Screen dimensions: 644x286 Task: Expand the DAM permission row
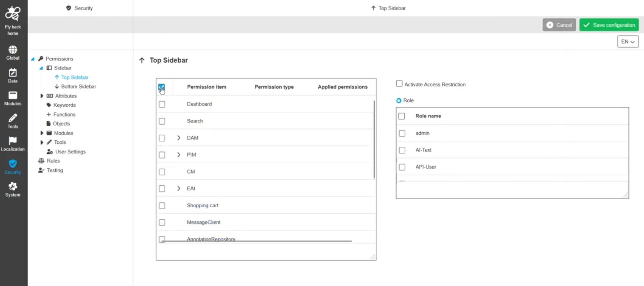[x=179, y=138]
